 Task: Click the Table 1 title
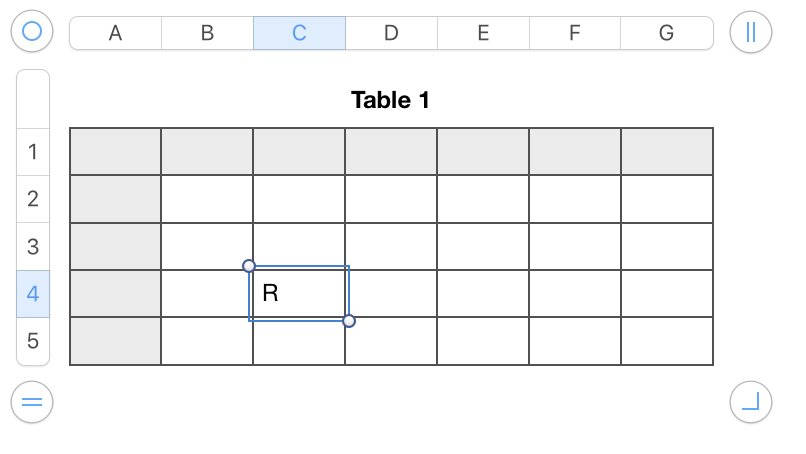click(x=391, y=100)
